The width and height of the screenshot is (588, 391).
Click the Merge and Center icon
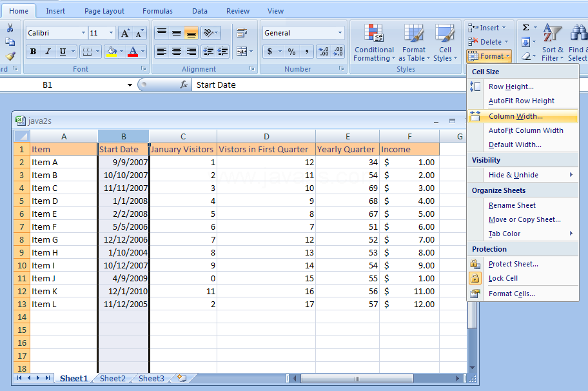point(242,51)
